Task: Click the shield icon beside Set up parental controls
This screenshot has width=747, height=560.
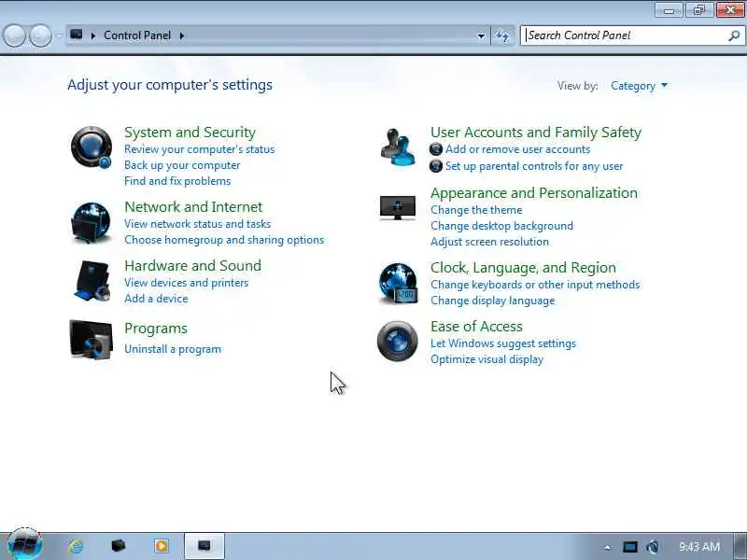Action: pyautogui.click(x=436, y=166)
